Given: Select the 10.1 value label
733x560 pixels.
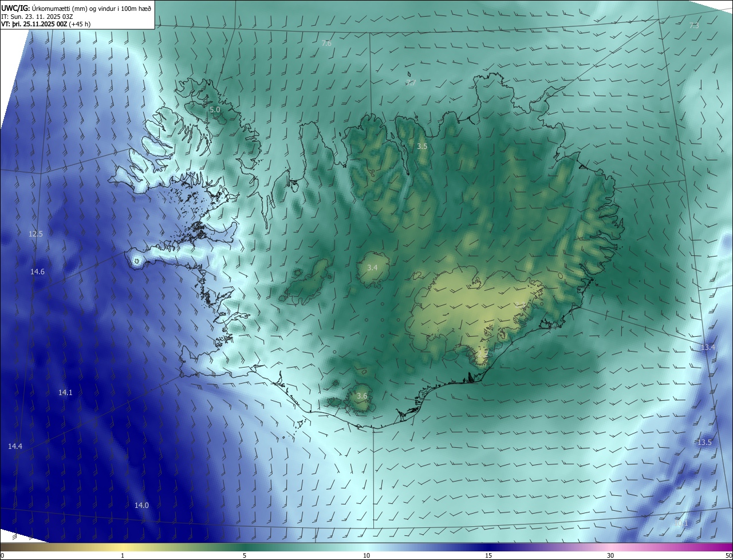Looking at the screenshot, I should tap(681, 523).
